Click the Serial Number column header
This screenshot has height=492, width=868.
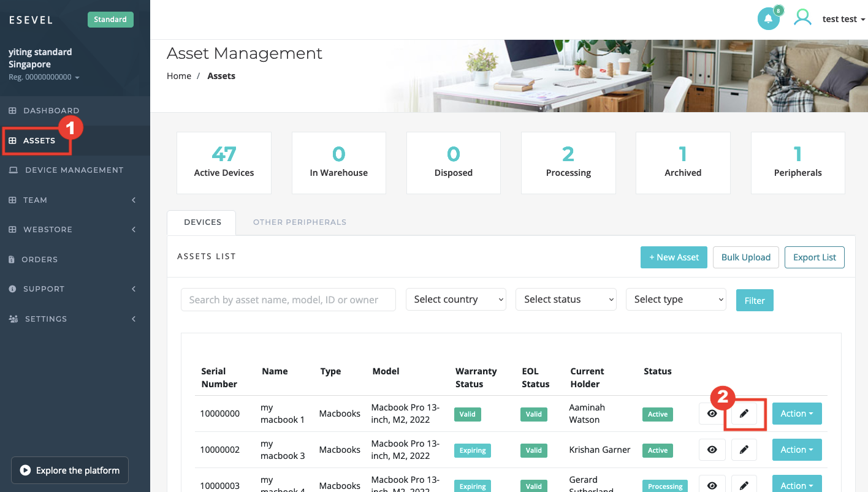(x=219, y=377)
